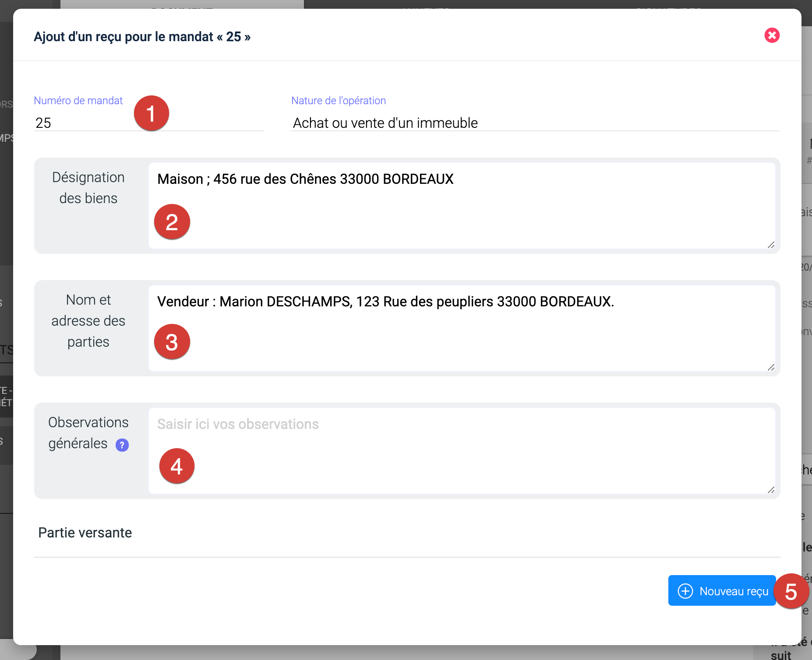Click the red number 5 marker
The image size is (812, 660).
coord(791,592)
